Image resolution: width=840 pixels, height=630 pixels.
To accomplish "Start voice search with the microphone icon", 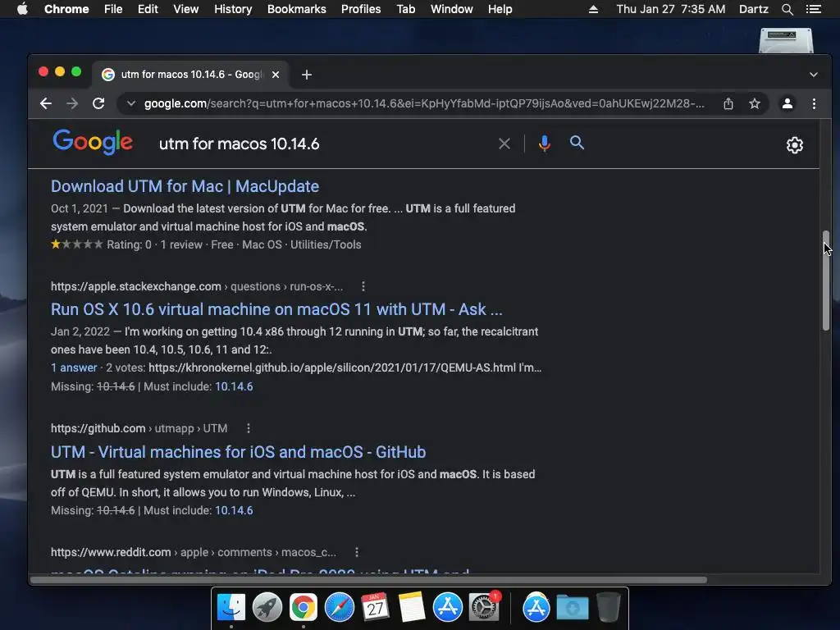I will tap(545, 144).
